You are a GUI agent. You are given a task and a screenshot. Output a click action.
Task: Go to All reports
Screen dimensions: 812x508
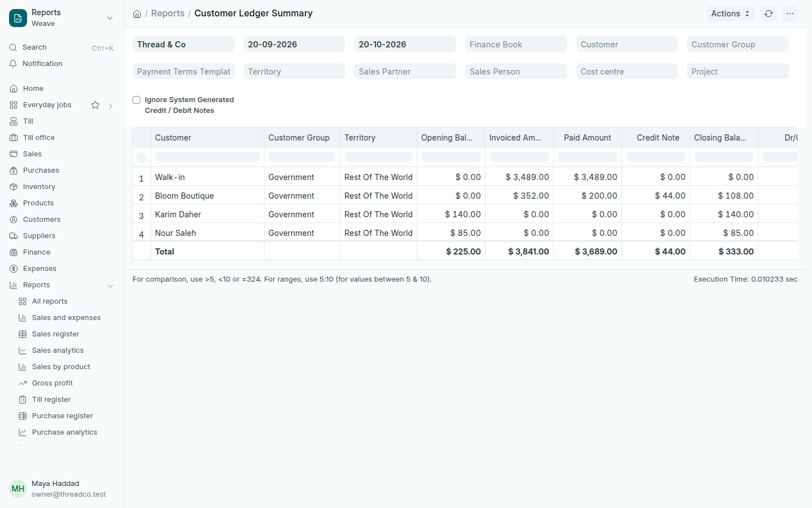(50, 301)
